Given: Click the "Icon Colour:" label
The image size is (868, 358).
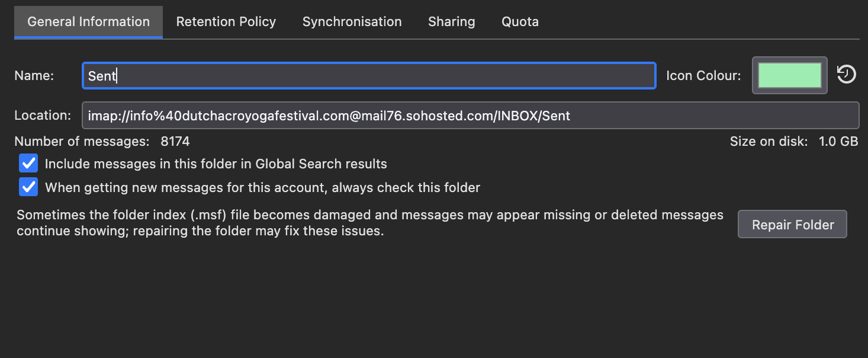Looking at the screenshot, I should pos(703,76).
